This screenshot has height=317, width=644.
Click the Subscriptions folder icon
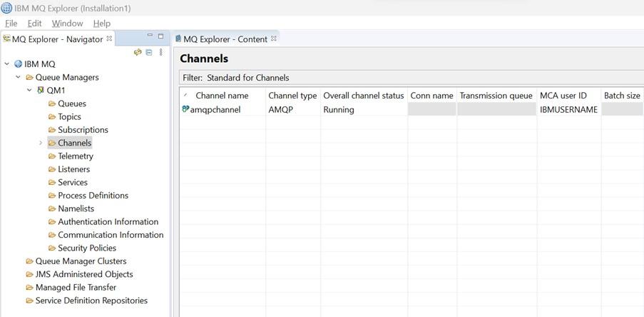pos(52,130)
